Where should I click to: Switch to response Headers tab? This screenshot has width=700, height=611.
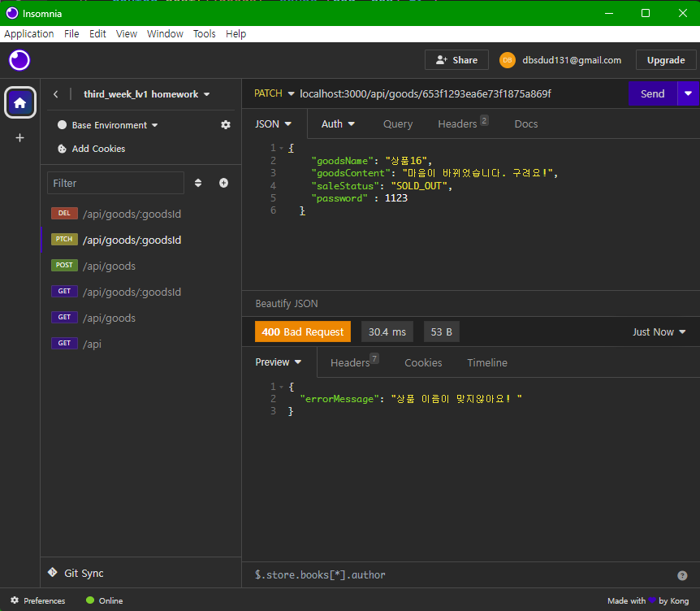(354, 362)
